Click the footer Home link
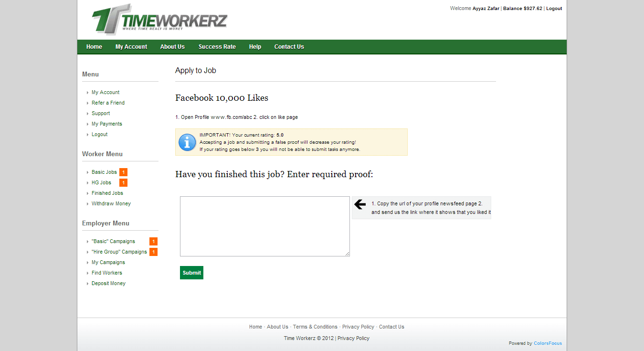 point(255,327)
